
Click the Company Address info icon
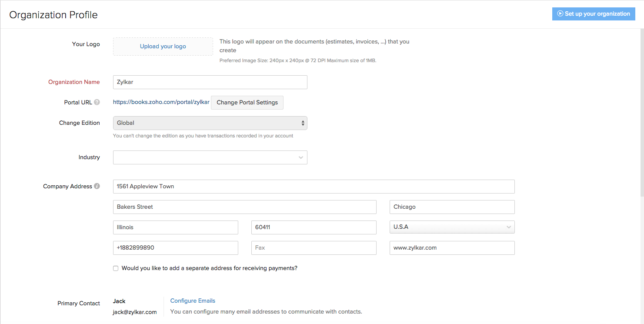(x=97, y=186)
